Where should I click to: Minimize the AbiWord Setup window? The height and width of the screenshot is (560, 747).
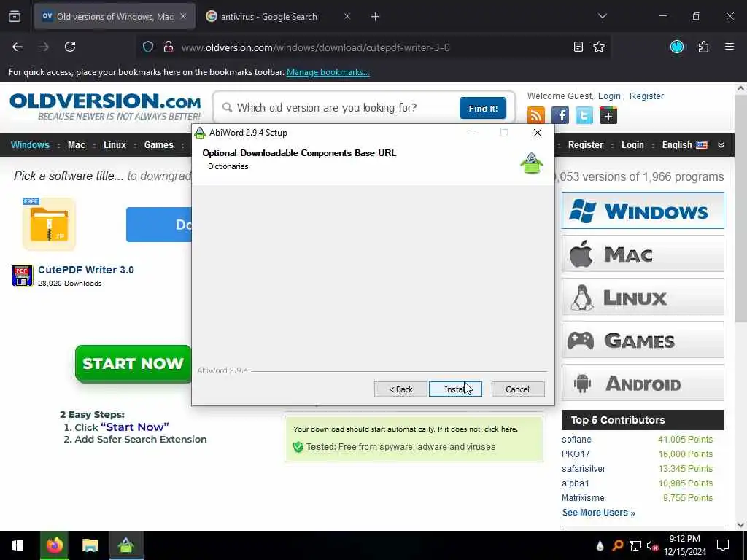point(471,133)
